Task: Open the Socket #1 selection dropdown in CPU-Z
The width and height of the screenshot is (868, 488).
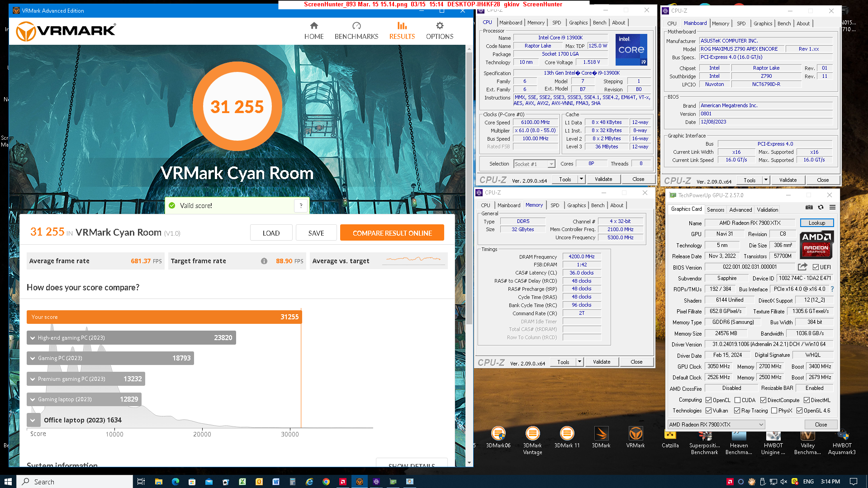Action: 534,164
